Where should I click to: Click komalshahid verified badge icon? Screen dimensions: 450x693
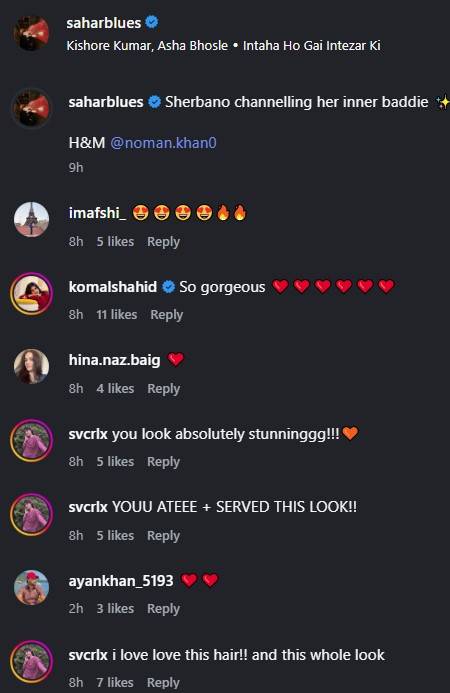(168, 287)
